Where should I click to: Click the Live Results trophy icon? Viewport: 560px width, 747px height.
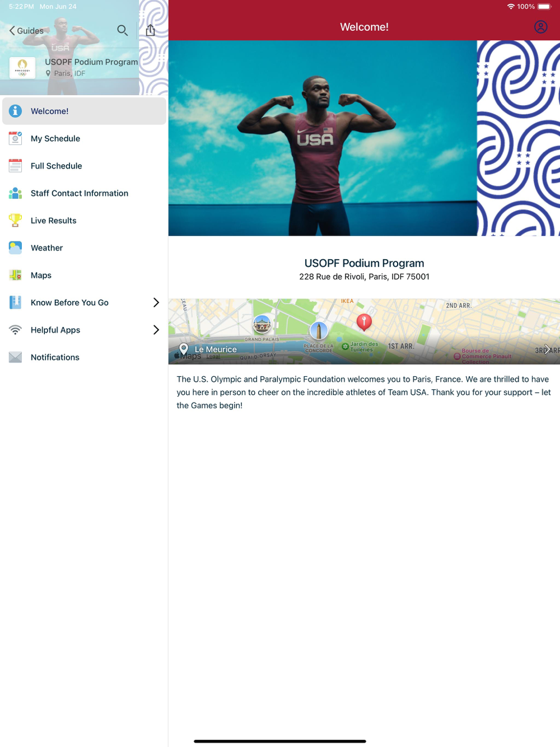15,221
